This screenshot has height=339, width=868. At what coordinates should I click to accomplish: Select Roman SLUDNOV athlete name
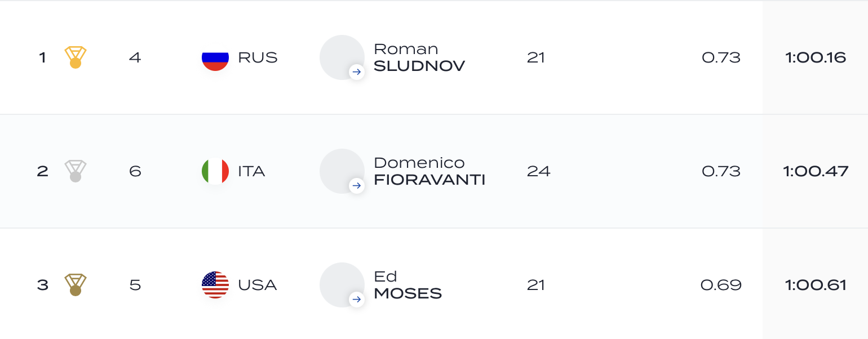point(419,58)
